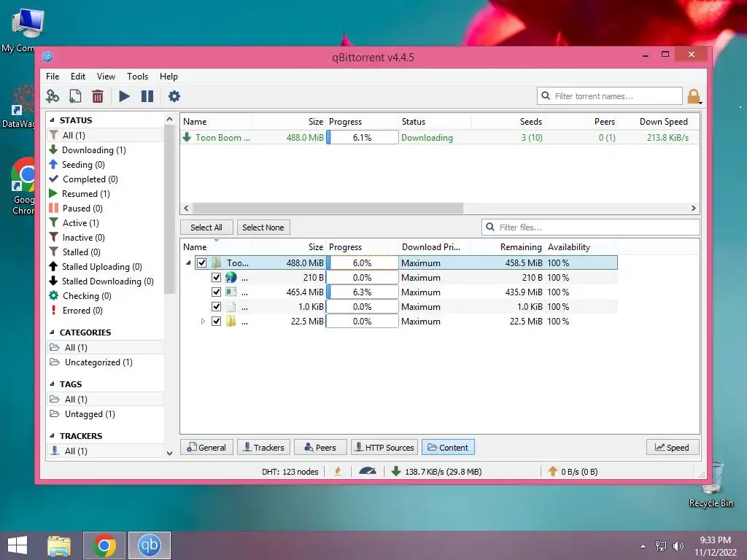
Task: Click the Add torrent link toolbar icon
Action: [53, 96]
